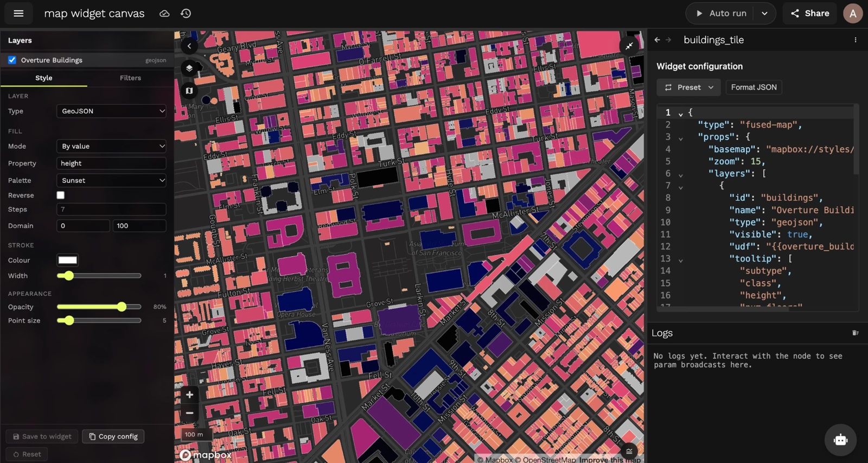The width and height of the screenshot is (868, 463).
Task: Click the Copy config button
Action: 113,436
